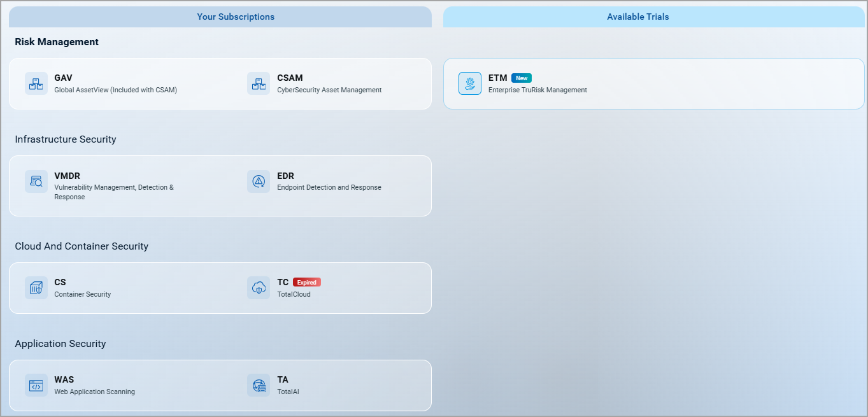Click 'Container Security' description
Viewport: 868px width, 417px height.
click(x=83, y=294)
